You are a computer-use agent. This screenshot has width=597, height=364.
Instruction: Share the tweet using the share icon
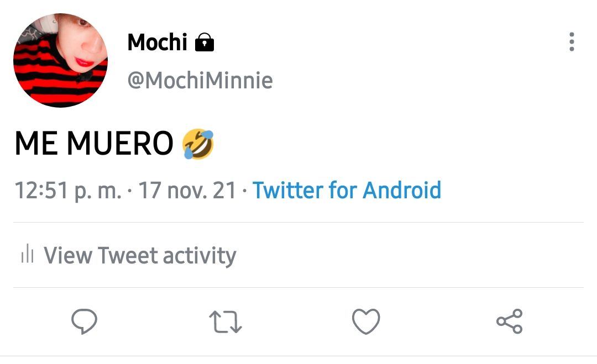510,321
